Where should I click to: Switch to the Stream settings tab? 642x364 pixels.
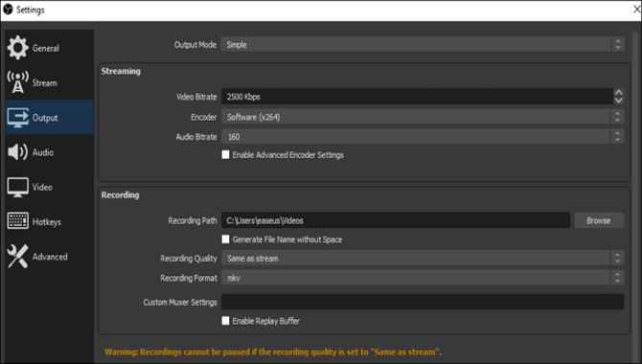click(x=49, y=82)
